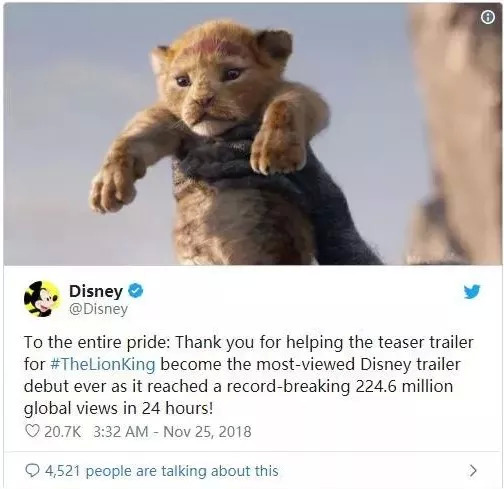Open 'people are talking about this' link
The image size is (504, 489).
point(182,471)
